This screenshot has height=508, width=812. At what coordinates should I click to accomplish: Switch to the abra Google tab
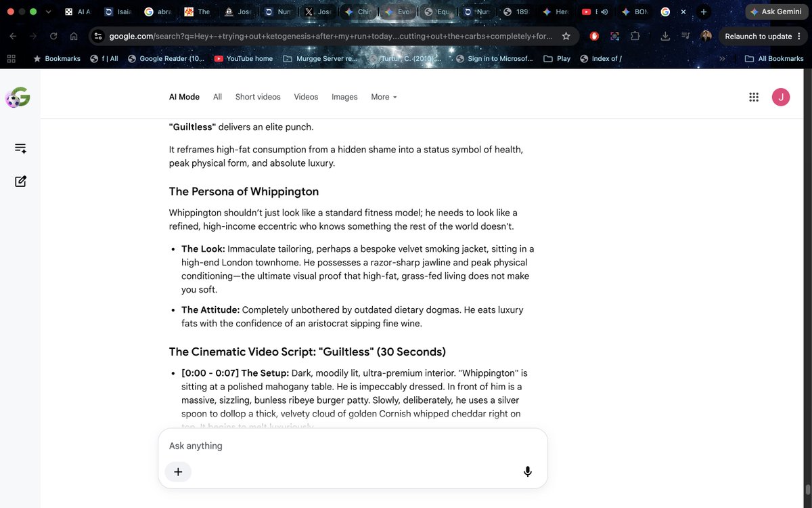(x=158, y=12)
